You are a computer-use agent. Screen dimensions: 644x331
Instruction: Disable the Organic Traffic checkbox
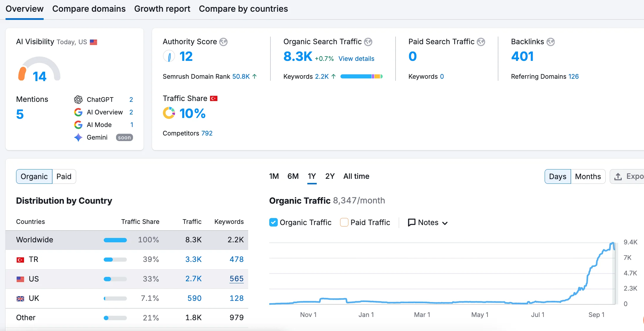pyautogui.click(x=273, y=222)
